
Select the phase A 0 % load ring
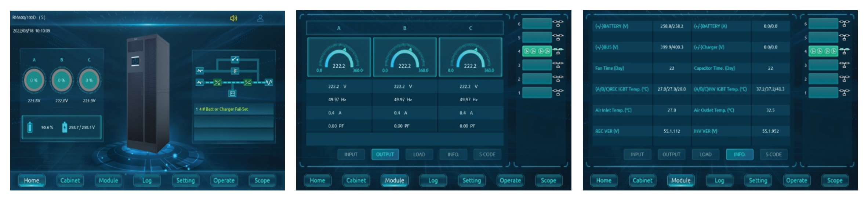34,80
